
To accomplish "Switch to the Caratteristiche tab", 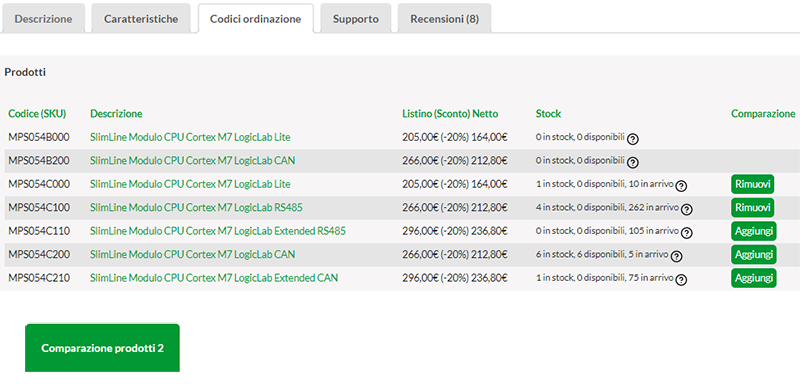I will tap(141, 19).
